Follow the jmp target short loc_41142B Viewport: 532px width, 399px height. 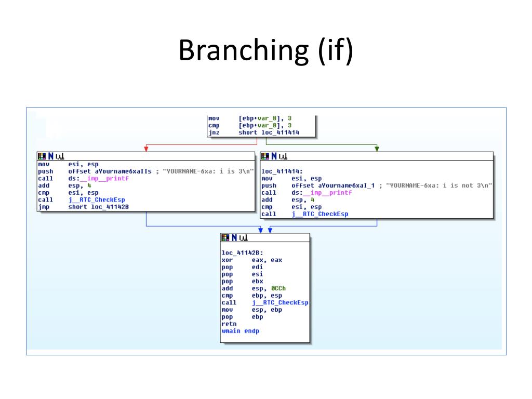(x=98, y=207)
